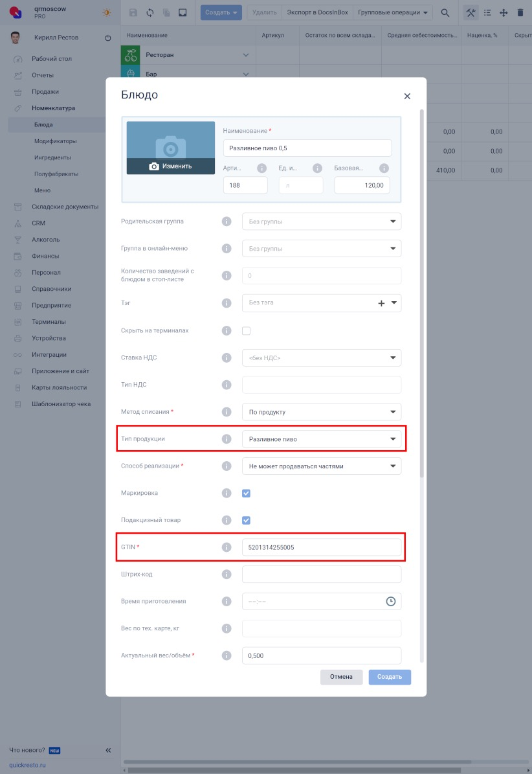Open quickresto.ru link
Image resolution: width=532 pixels, height=774 pixels.
[x=28, y=765]
